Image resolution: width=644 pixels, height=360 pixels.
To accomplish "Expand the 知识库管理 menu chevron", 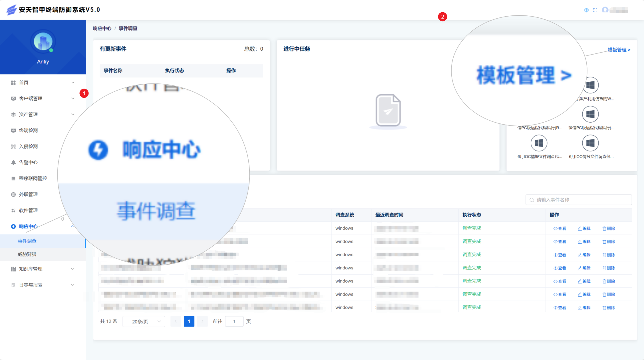I will coord(73,269).
